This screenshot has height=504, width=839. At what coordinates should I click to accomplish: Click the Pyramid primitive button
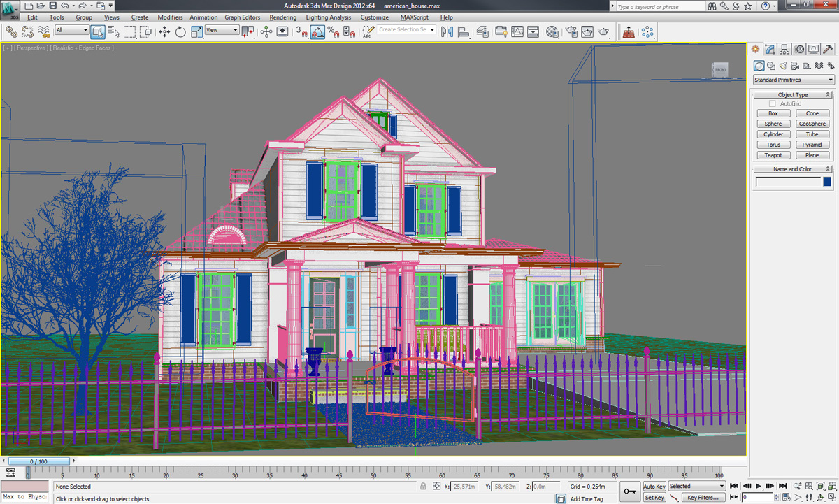pos(812,145)
